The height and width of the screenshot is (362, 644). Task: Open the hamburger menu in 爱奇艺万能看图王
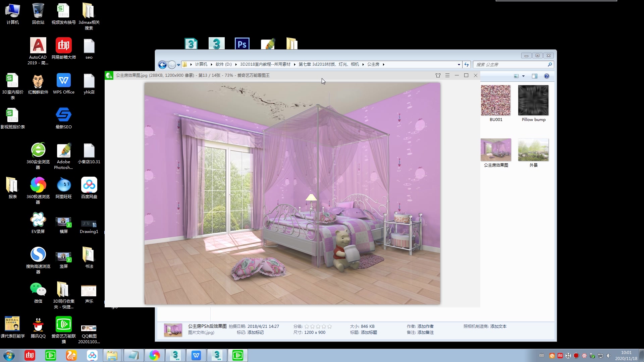(x=447, y=75)
